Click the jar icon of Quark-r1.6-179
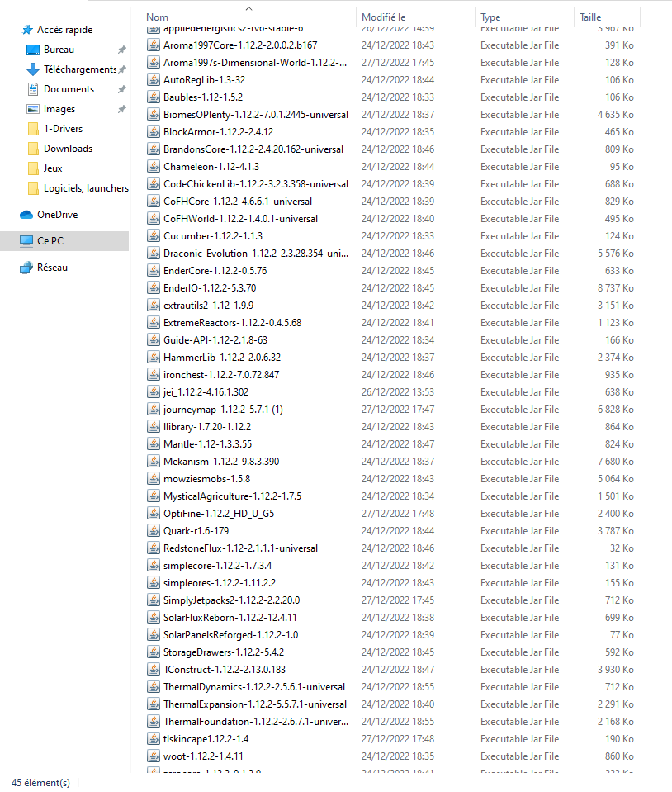This screenshot has height=792, width=672. click(154, 531)
